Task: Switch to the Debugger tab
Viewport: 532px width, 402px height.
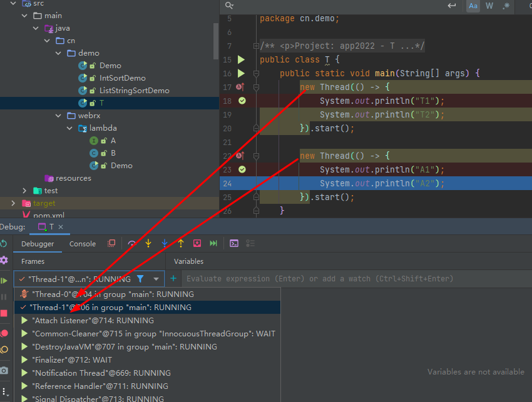Action: [38, 244]
